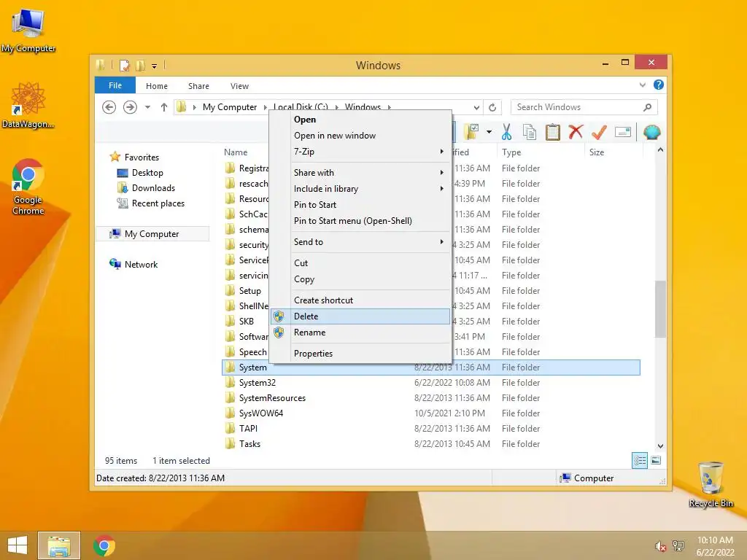Select Desktop under Favorites
747x560 pixels.
147,172
